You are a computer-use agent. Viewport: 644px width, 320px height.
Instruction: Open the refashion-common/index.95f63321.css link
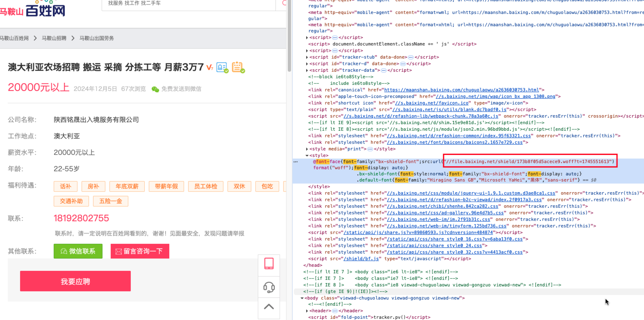459,136
